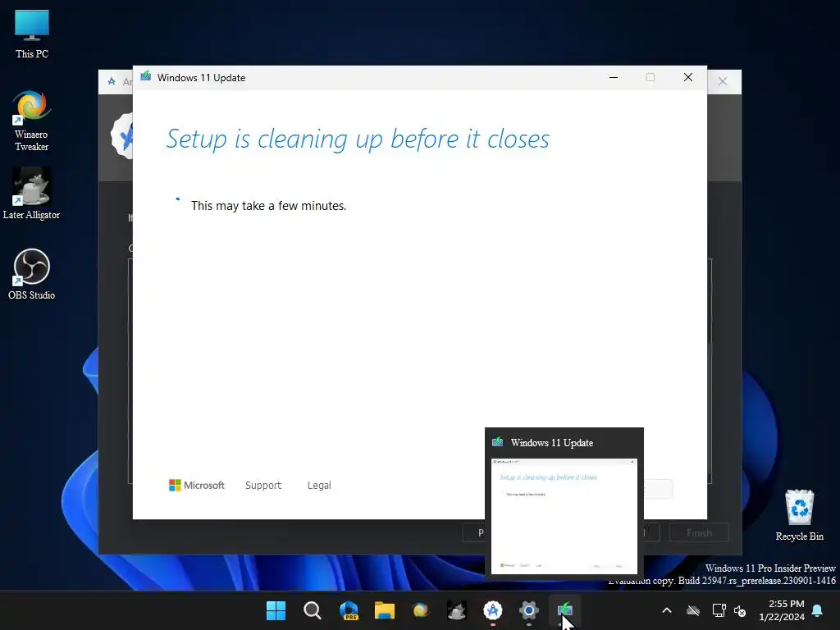Screen dimensions: 840x630
Task: Launch Edge PRE browser from taskbar
Action: point(348,610)
